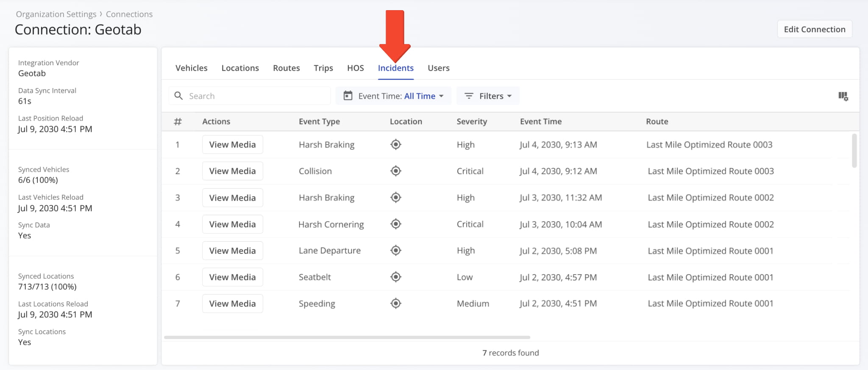
Task: Click Data Sync Interval value '61s'
Action: (x=25, y=101)
